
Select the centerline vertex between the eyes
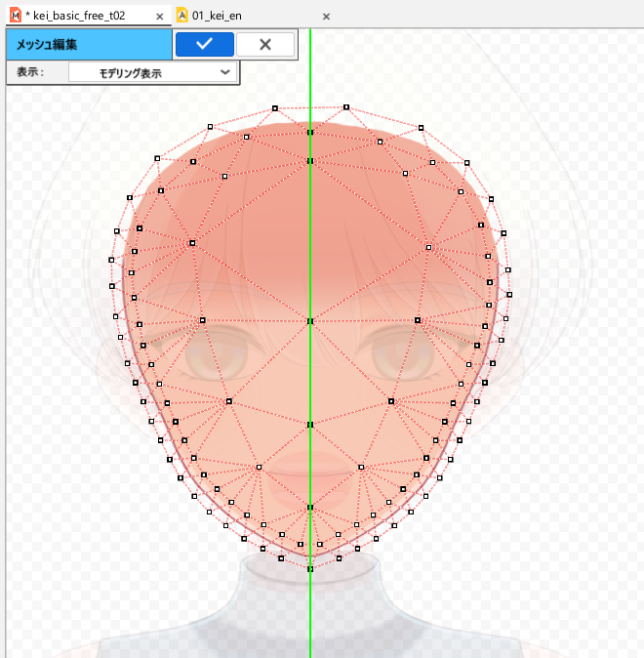click(x=310, y=320)
